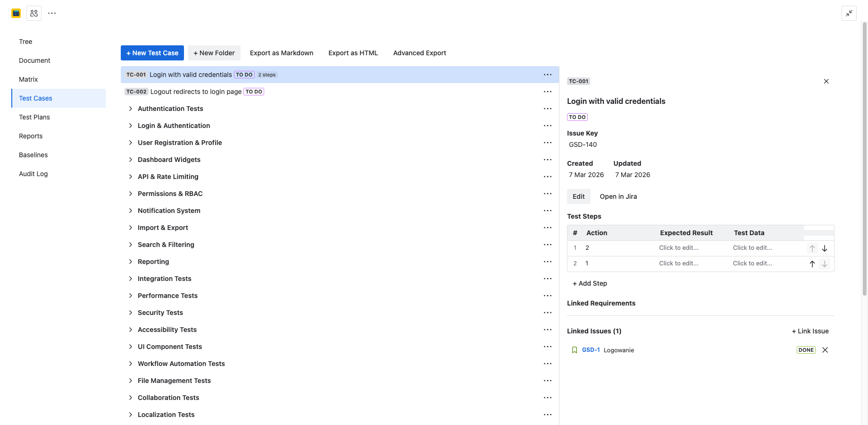
Task: Click the + New Test Case button
Action: [x=152, y=53]
